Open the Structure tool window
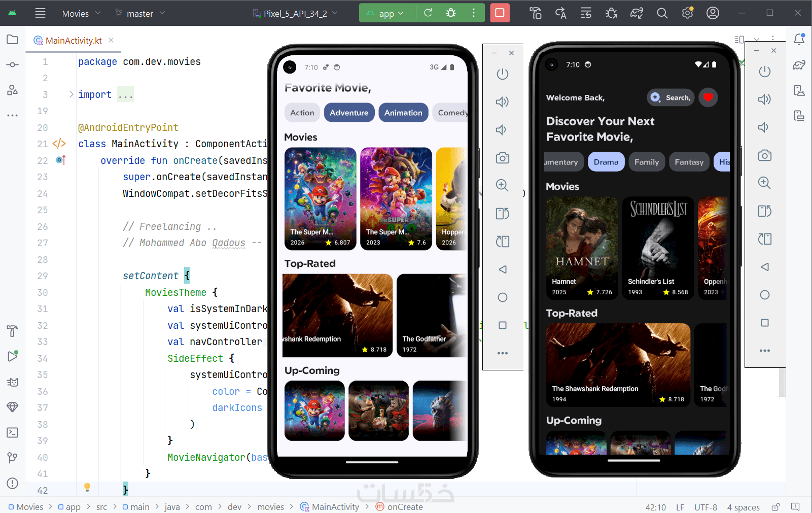 pos(13,90)
